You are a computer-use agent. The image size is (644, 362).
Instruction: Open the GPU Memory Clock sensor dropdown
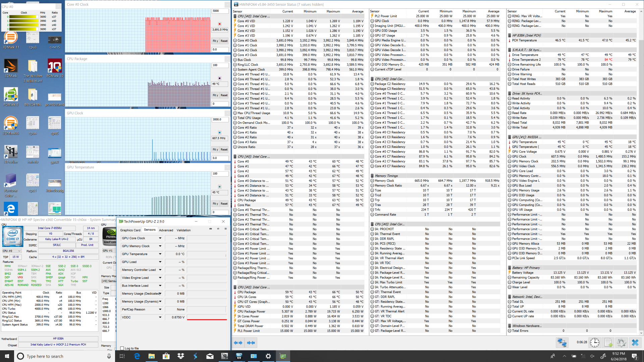click(160, 246)
